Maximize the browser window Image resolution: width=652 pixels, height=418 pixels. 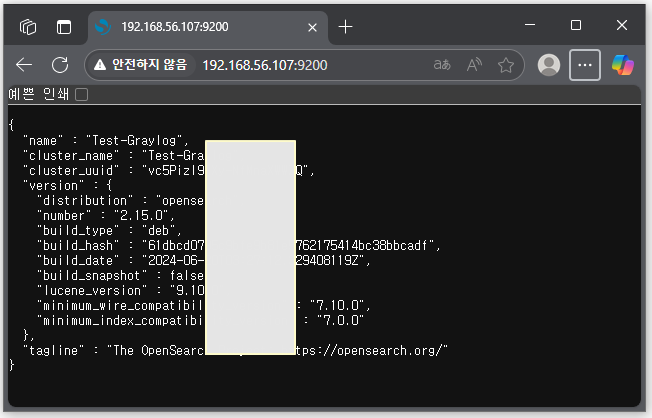pos(576,25)
